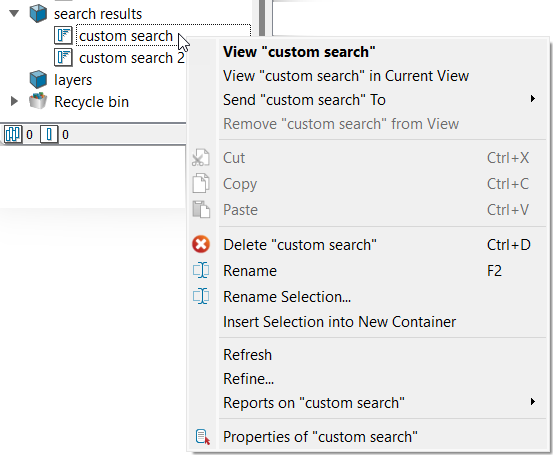The width and height of the screenshot is (553, 455).
Task: Select the layers tree item label
Action: [x=73, y=80]
